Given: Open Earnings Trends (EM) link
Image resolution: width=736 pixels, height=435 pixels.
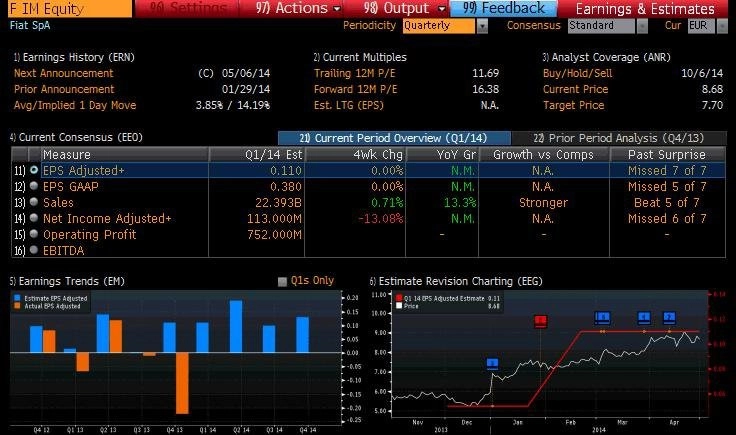Looking at the screenshot, I should coord(67,281).
